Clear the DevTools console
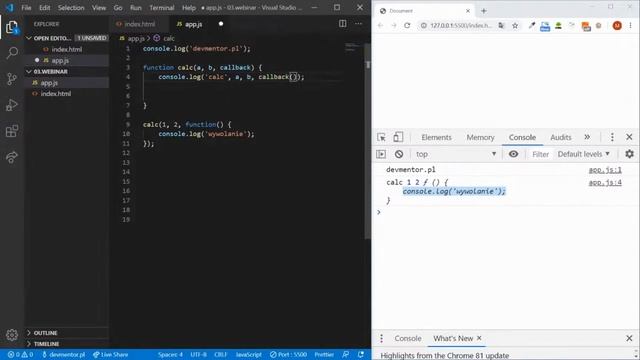This screenshot has height=360, width=640. pos(399,154)
